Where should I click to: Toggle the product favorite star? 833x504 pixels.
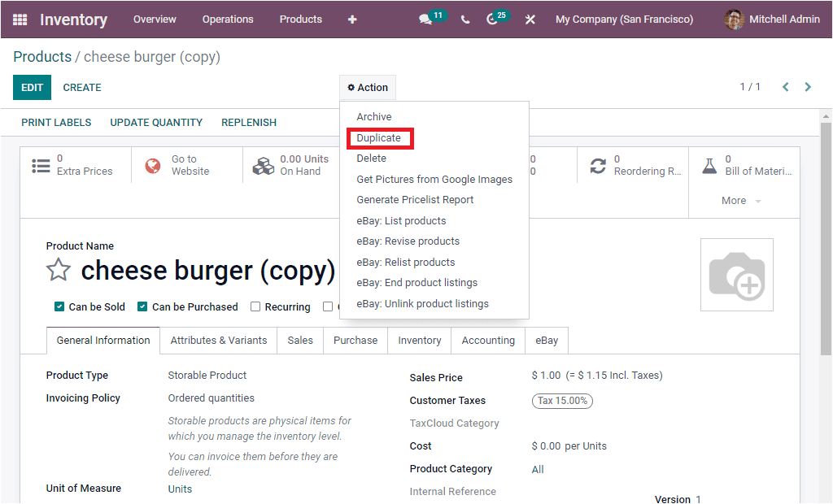58,269
